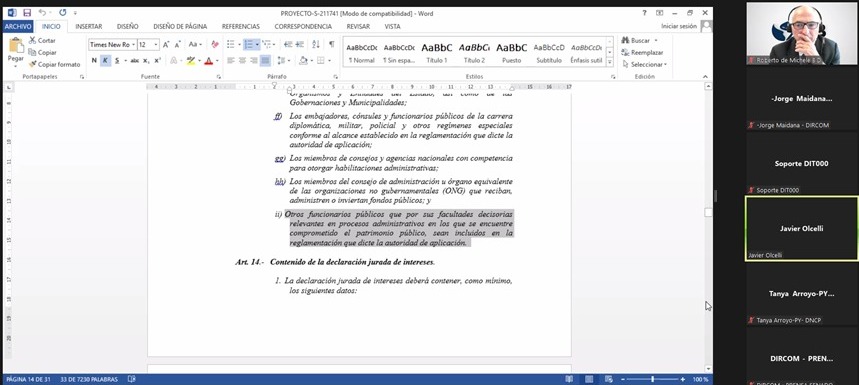Open the INSERTAR ribbon tab
The height and width of the screenshot is (385, 859).
tap(89, 26)
